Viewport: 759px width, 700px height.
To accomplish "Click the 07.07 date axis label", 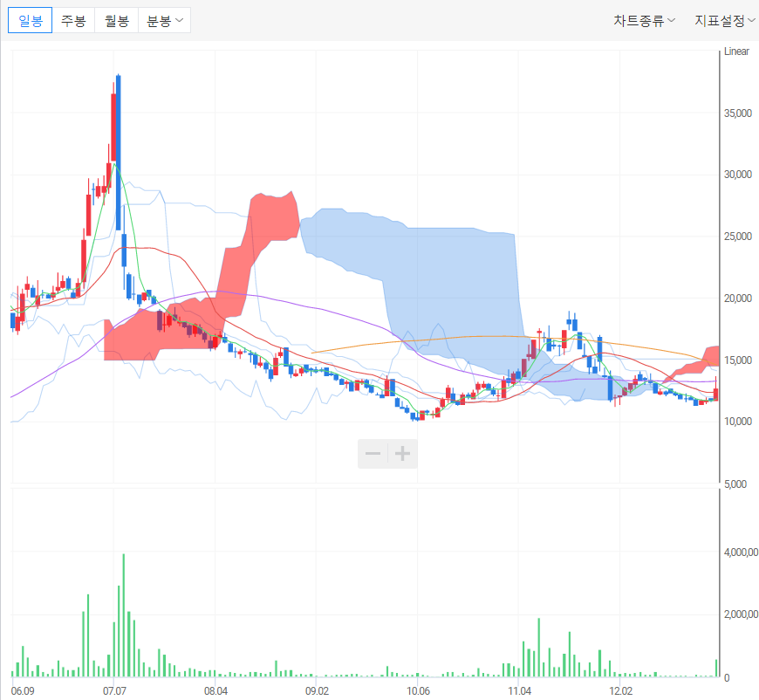I will click(x=114, y=690).
